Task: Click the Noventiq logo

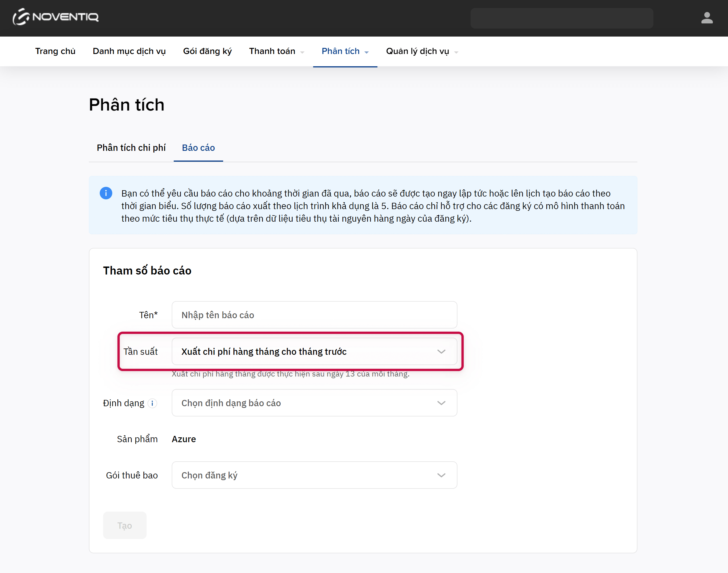Action: 56,17
